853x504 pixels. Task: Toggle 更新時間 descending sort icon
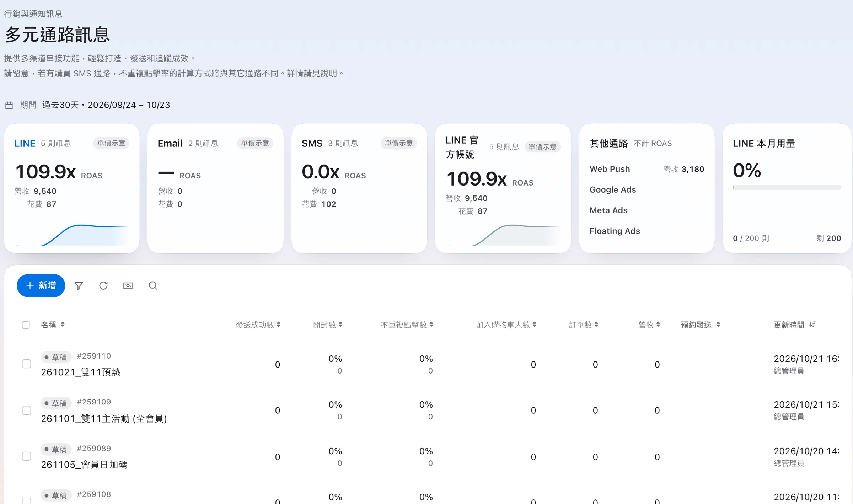point(812,325)
